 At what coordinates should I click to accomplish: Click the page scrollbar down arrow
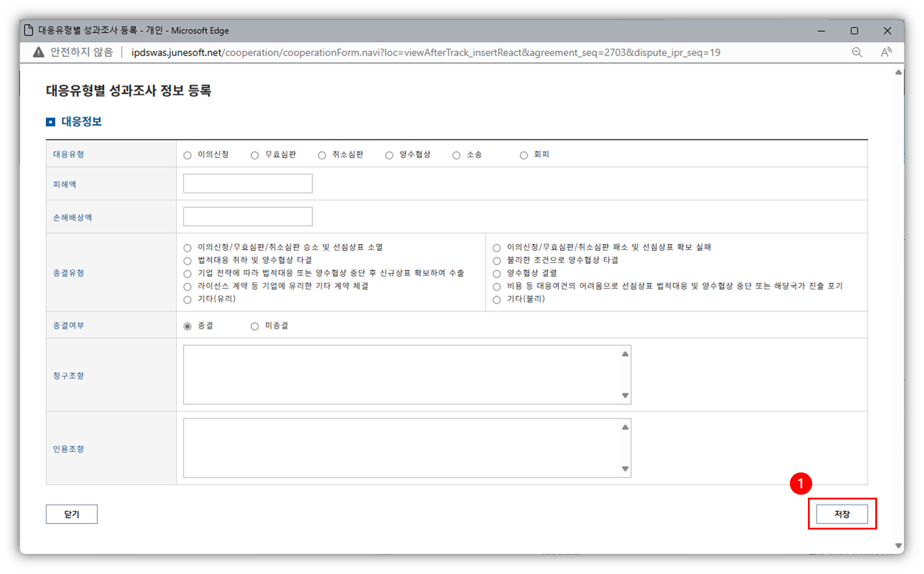[898, 546]
